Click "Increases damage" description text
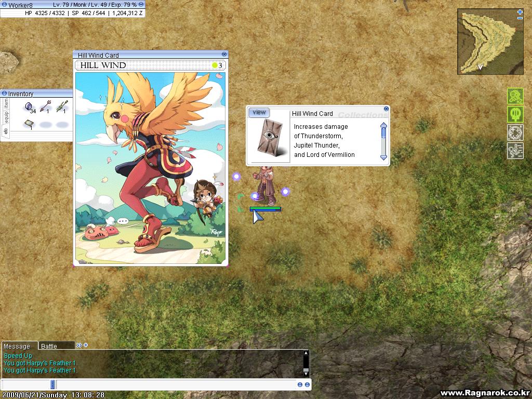Screen dimensions: 532x399 point(321,127)
